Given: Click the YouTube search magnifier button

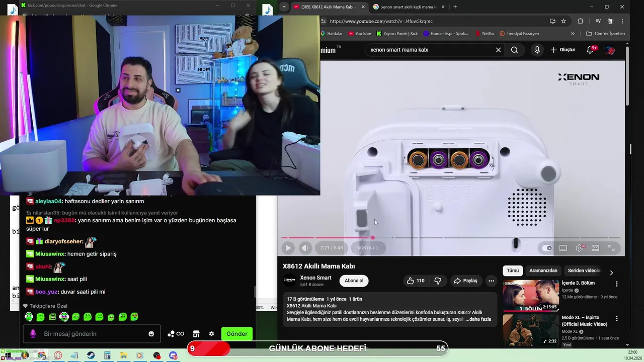Looking at the screenshot, I should 514,50.
